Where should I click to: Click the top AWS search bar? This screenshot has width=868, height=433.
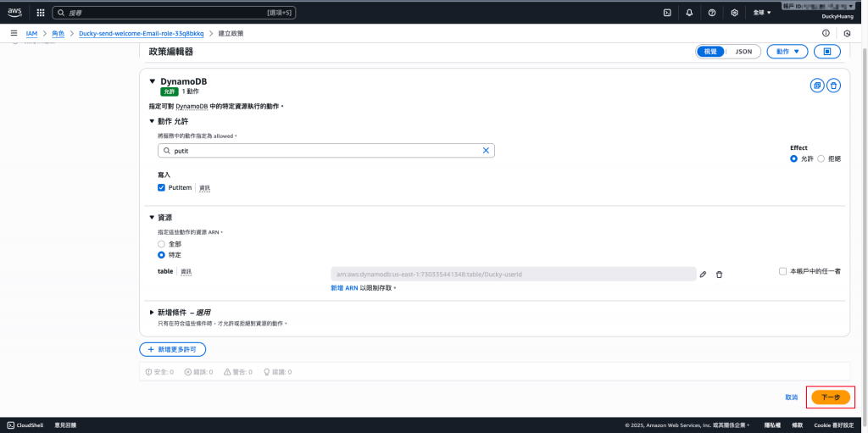point(174,12)
